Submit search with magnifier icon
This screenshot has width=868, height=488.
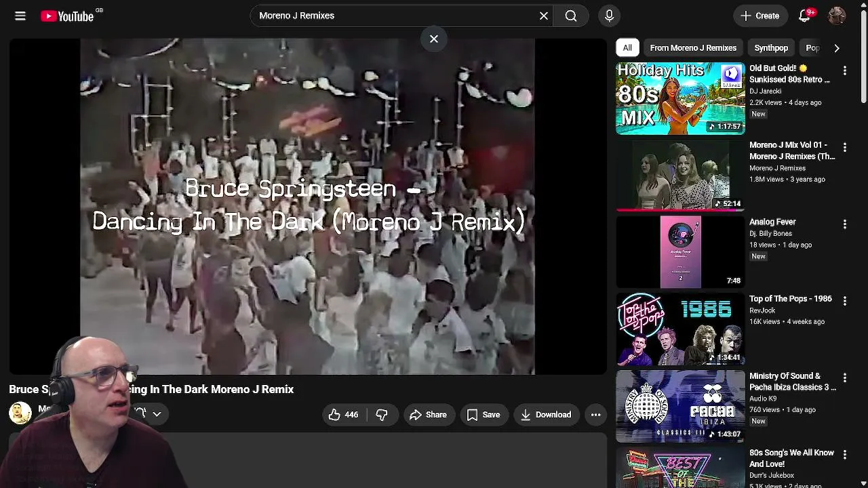click(571, 16)
